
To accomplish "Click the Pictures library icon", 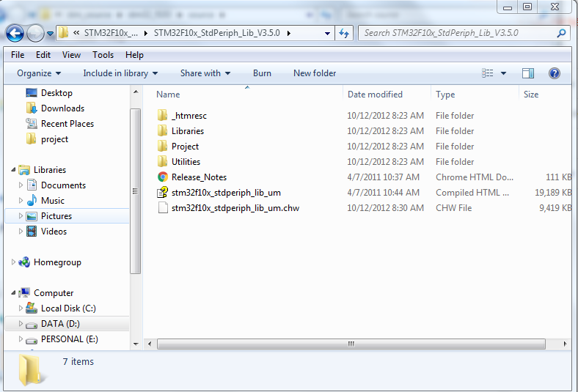I will pos(32,216).
